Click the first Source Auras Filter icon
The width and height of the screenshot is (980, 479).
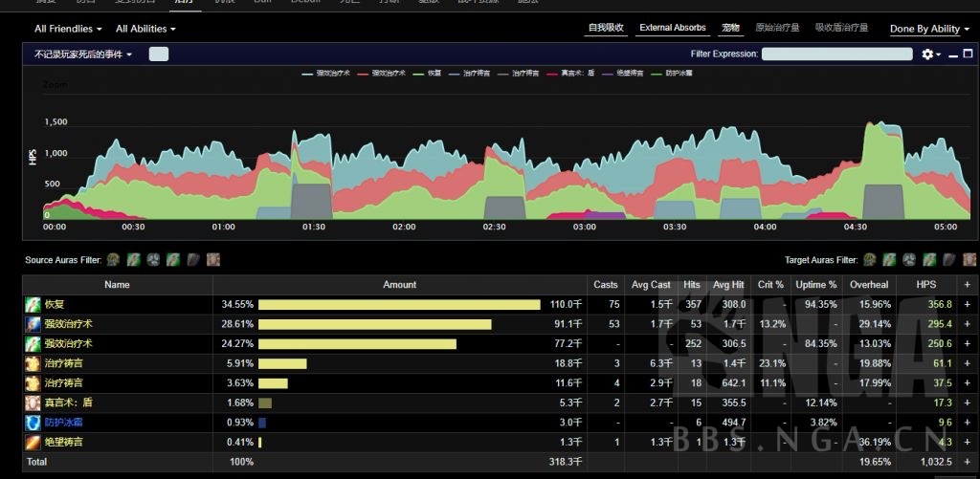pos(113,259)
